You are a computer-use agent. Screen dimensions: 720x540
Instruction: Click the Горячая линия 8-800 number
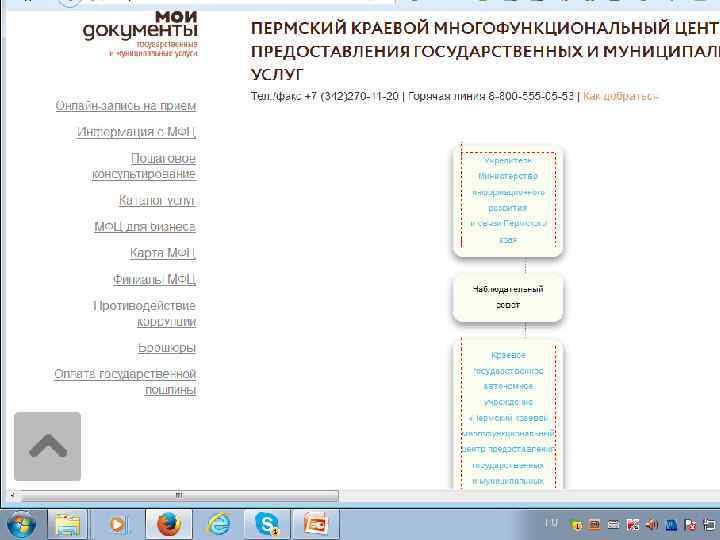(491, 96)
